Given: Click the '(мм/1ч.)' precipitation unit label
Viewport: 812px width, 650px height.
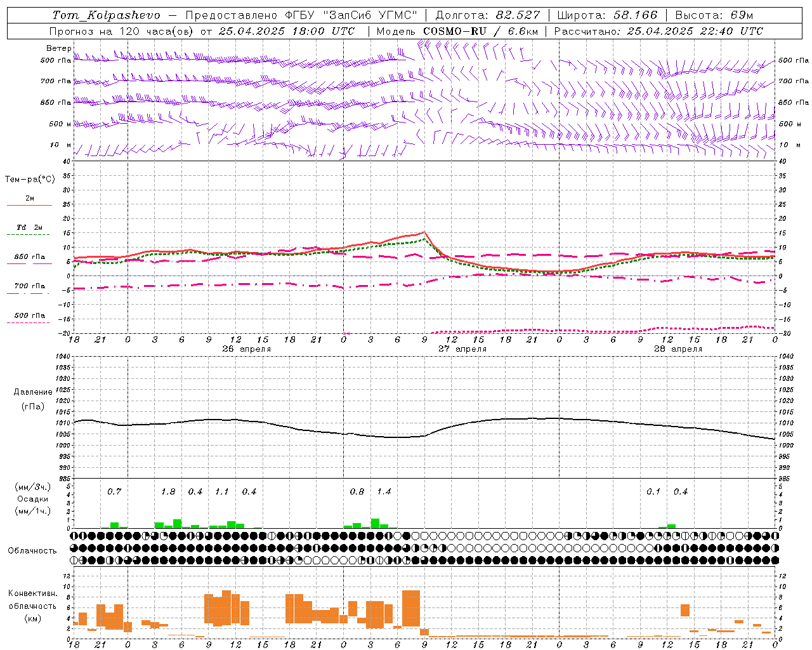Looking at the screenshot, I should (x=32, y=511).
